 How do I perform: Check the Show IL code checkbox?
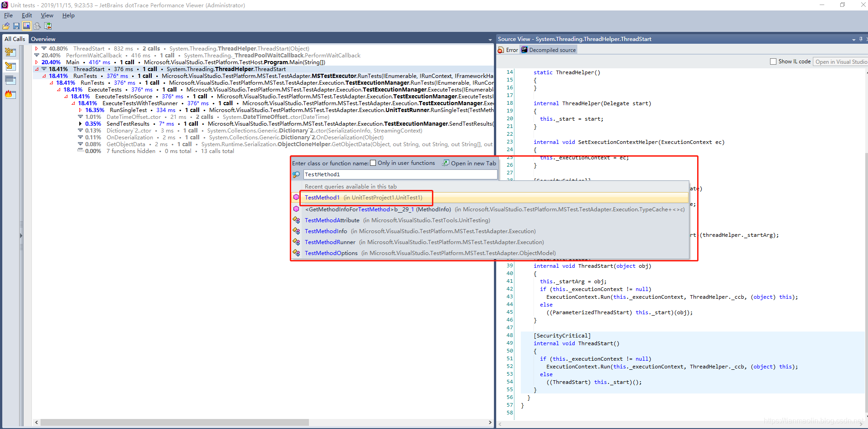[773, 61]
